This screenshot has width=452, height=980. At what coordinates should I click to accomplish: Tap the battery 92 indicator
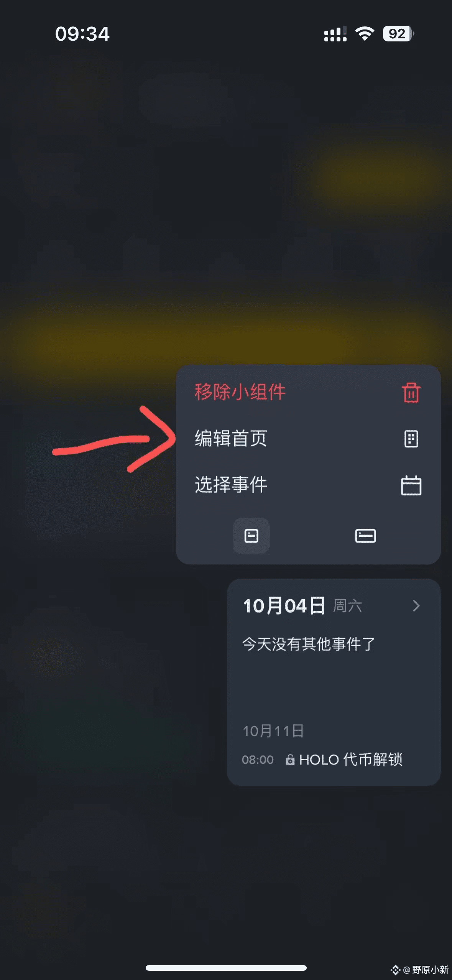click(x=398, y=34)
